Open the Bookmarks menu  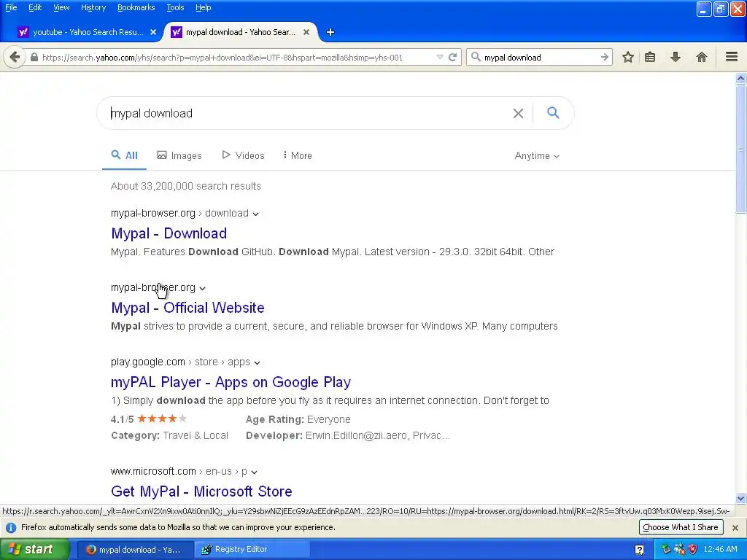click(x=136, y=7)
